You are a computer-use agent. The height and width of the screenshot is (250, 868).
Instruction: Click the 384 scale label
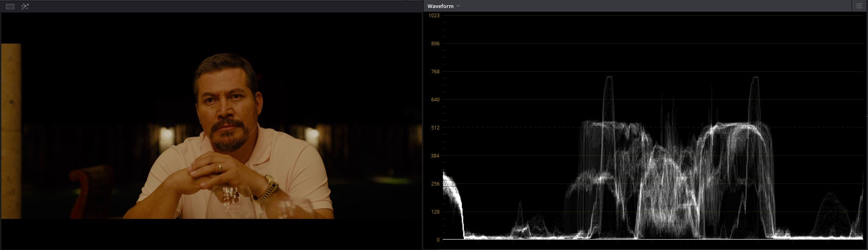click(x=435, y=155)
